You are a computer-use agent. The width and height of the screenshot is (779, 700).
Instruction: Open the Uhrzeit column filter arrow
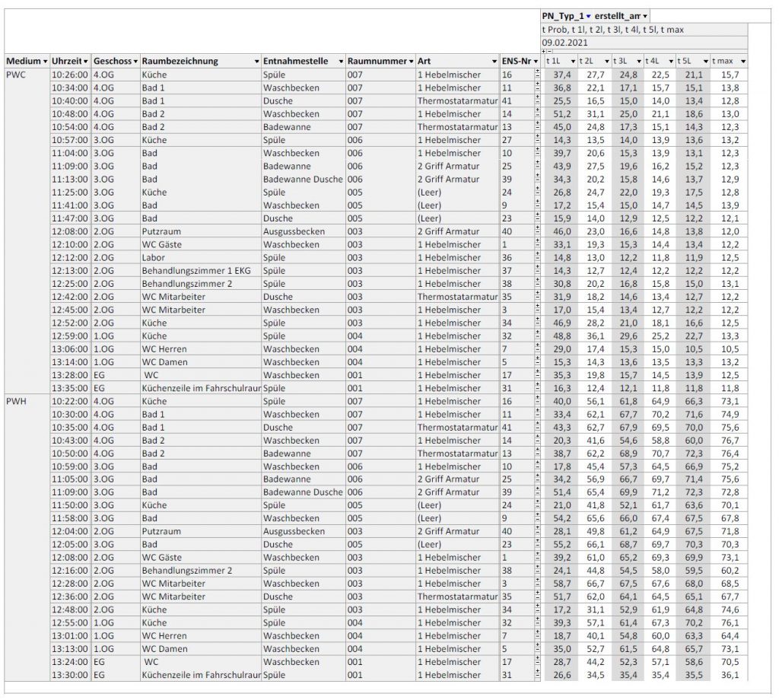pyautogui.click(x=86, y=61)
